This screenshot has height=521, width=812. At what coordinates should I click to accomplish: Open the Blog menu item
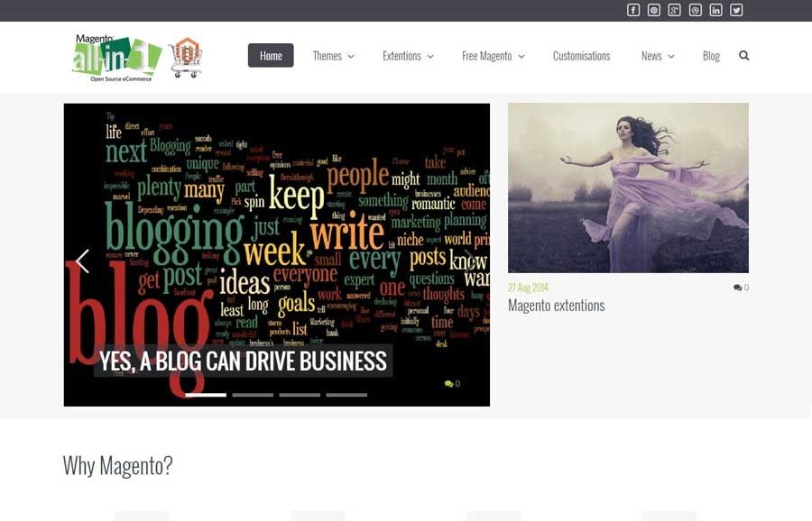[711, 56]
